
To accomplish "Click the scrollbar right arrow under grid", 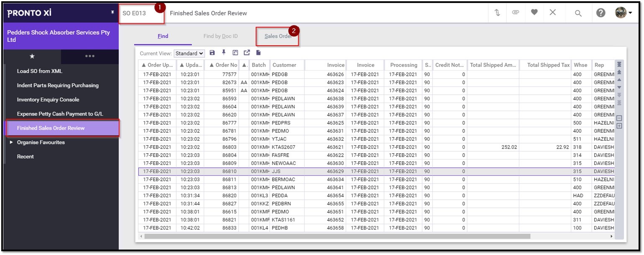I will (x=611, y=237).
